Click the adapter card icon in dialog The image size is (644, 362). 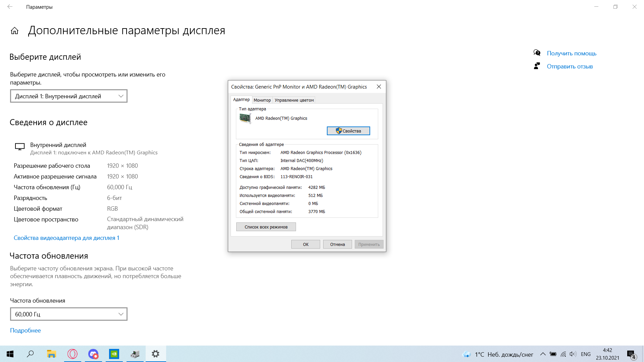(245, 118)
